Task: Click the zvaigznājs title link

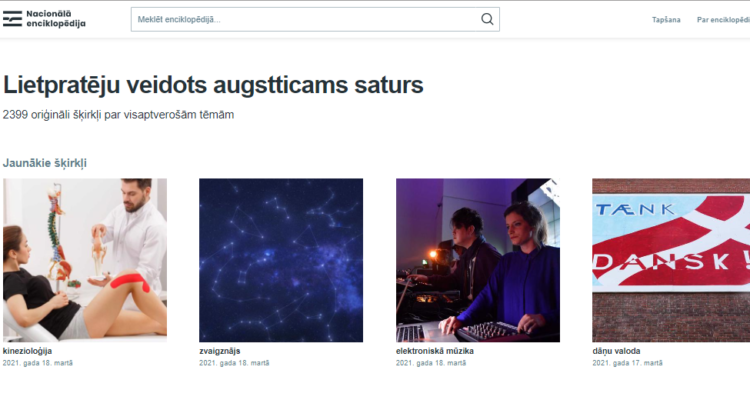Action: click(220, 351)
